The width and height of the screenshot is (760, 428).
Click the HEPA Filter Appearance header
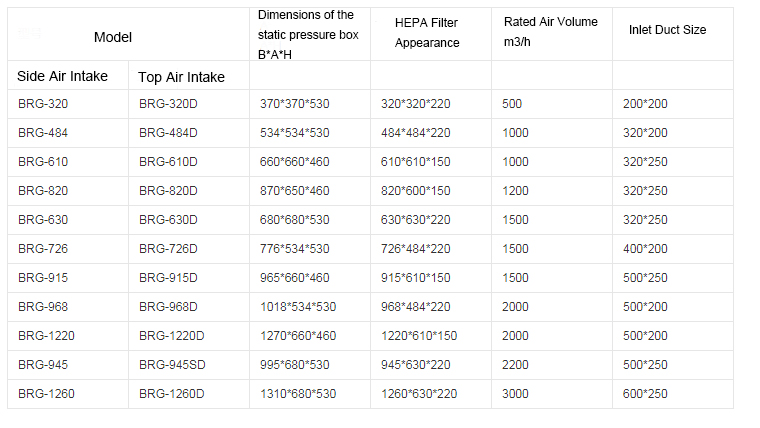tap(427, 32)
